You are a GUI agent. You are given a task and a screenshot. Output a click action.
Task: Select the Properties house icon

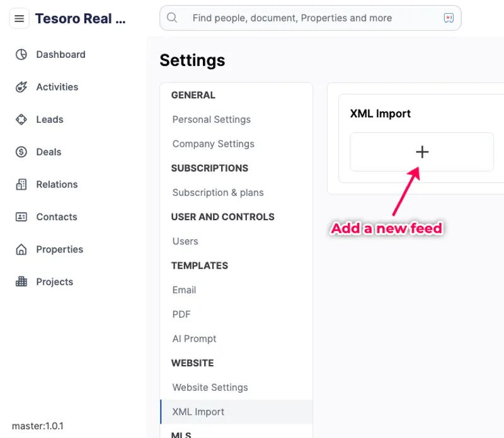(x=21, y=249)
